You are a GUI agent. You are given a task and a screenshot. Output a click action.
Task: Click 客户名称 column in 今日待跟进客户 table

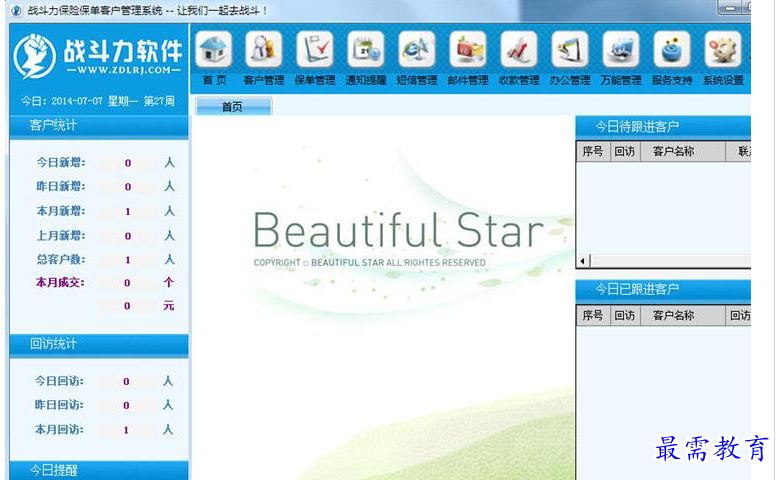(x=683, y=152)
